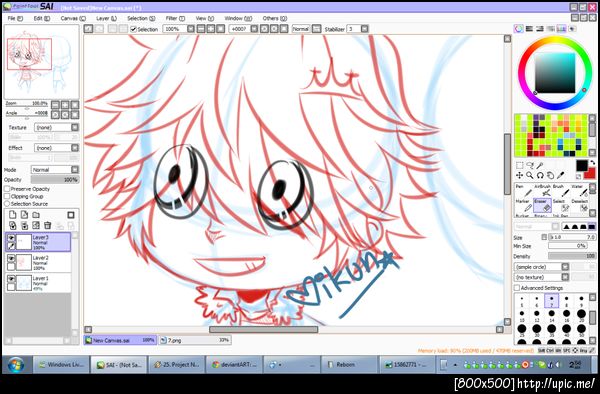Create a new layer folder
Viewport: 600px width, 394px height.
pyautogui.click(x=36, y=215)
